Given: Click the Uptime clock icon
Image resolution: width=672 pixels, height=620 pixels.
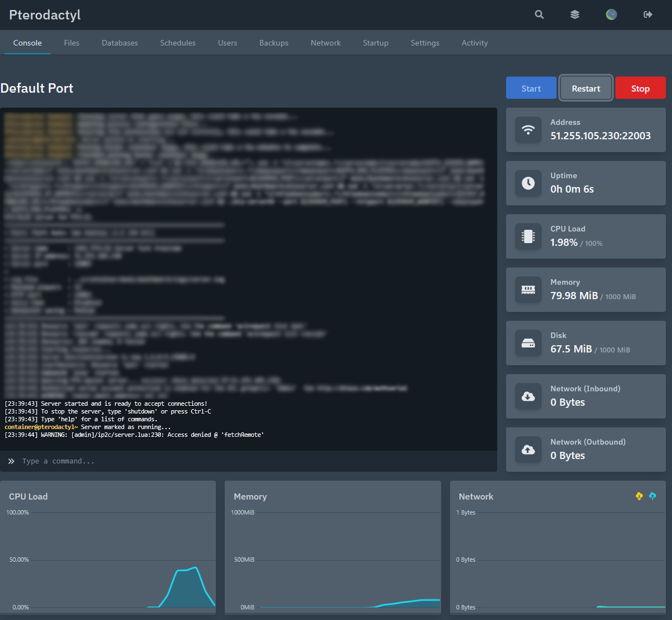Looking at the screenshot, I should pos(528,183).
